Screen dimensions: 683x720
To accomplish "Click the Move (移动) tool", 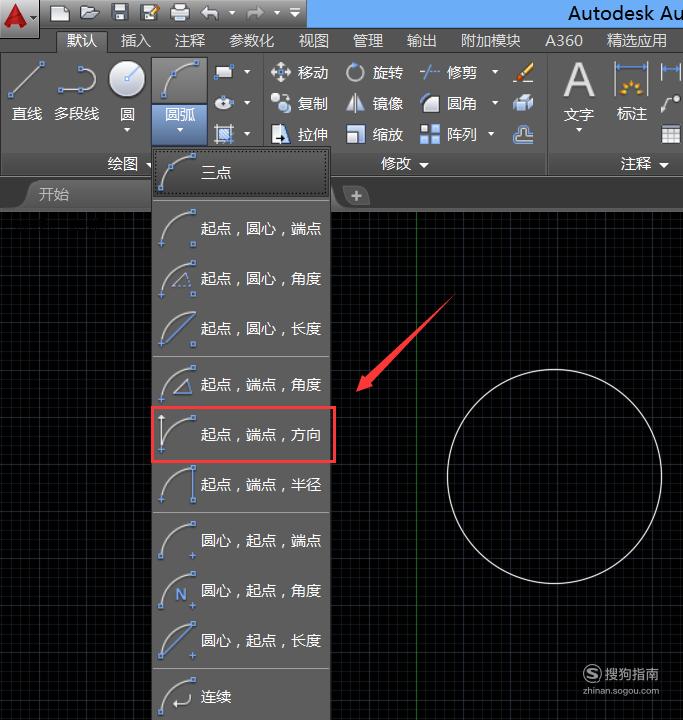I will (299, 72).
